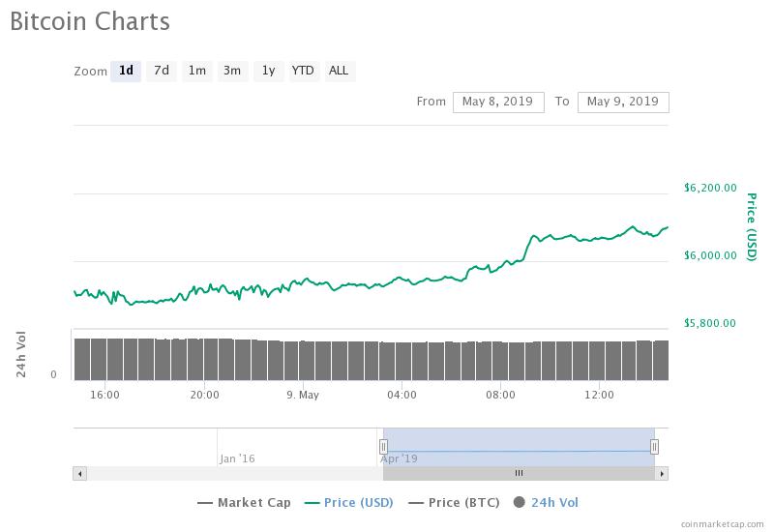Viewport: 774px width, 532px height.
Task: Click the navigator right range handle
Action: coord(654,446)
